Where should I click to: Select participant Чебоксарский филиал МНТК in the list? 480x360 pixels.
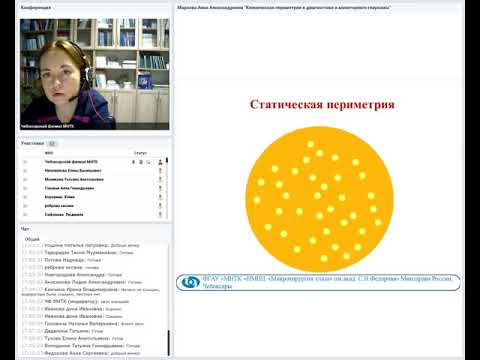(x=71, y=162)
